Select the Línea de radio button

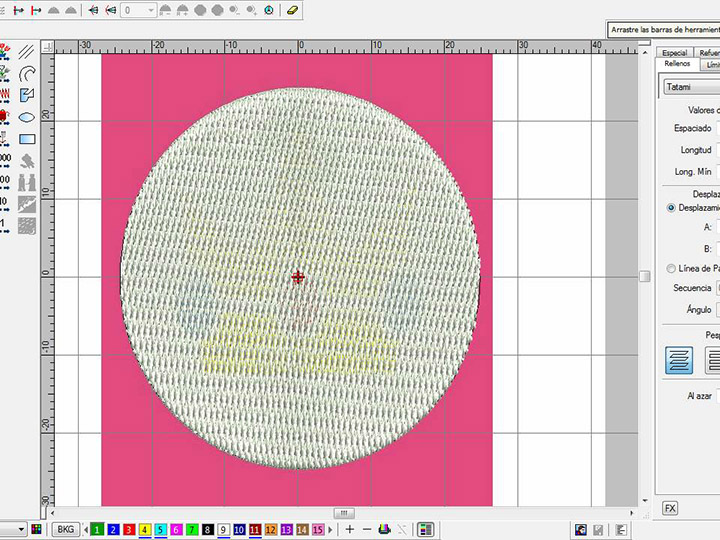671,268
